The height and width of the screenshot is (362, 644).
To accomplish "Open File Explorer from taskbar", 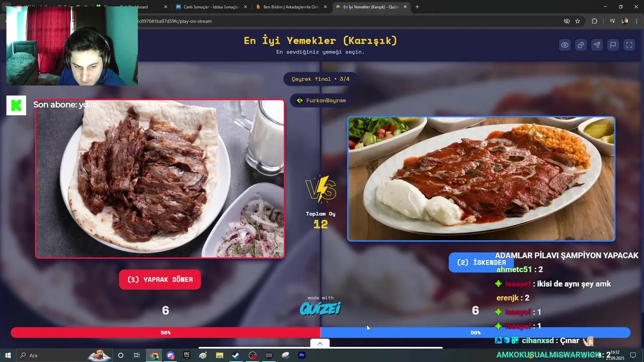I will [219, 355].
